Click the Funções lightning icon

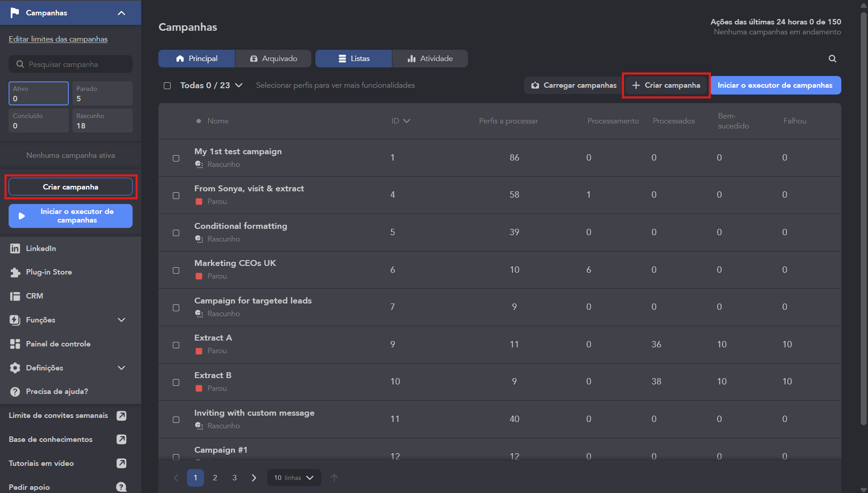click(15, 320)
